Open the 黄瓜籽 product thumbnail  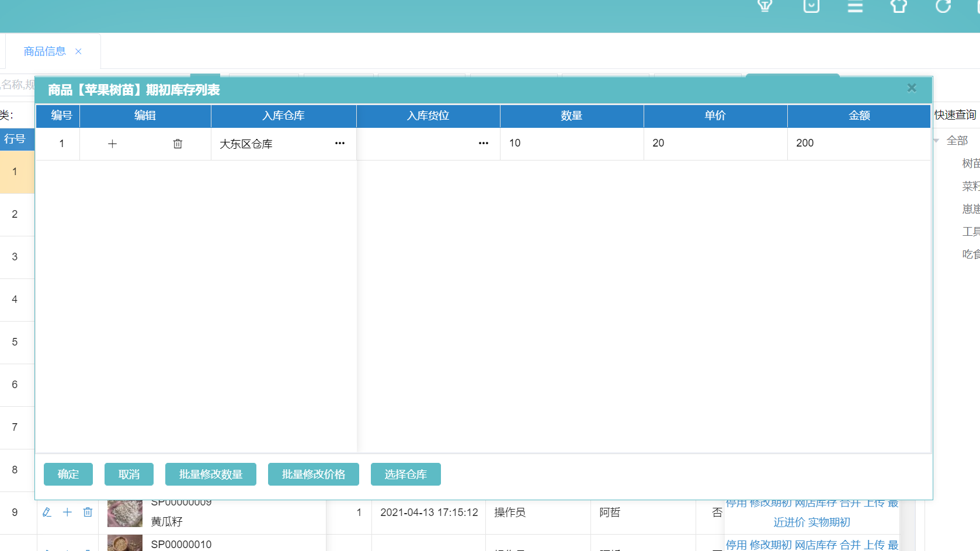point(125,514)
